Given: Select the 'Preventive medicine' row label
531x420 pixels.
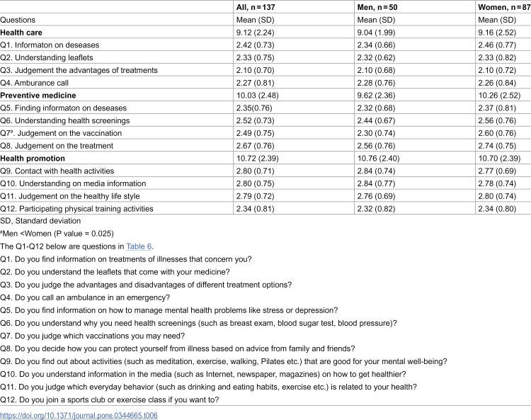Looking at the screenshot, I should [38, 96].
